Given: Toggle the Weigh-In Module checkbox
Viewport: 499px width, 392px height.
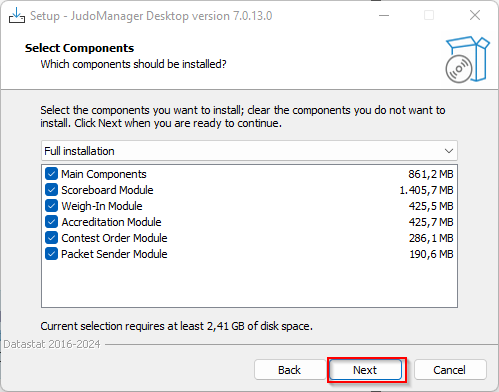Looking at the screenshot, I should (51, 206).
